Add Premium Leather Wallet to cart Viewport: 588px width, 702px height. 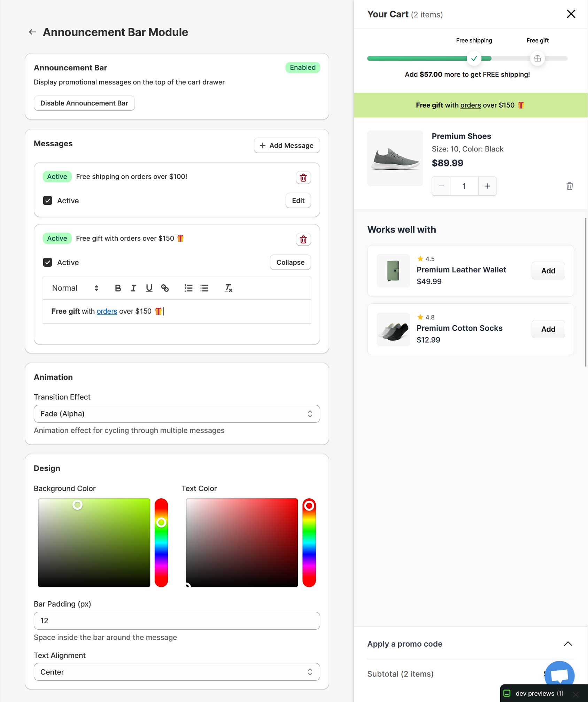click(548, 271)
